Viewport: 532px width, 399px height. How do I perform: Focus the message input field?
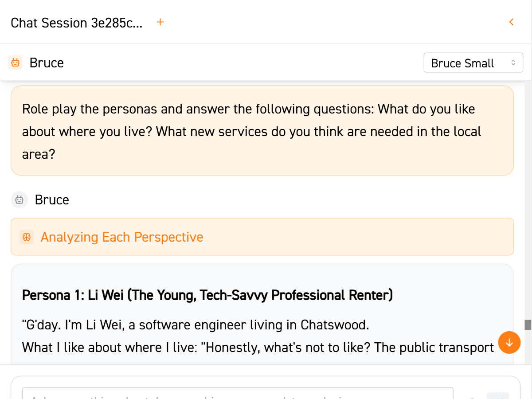(238, 394)
